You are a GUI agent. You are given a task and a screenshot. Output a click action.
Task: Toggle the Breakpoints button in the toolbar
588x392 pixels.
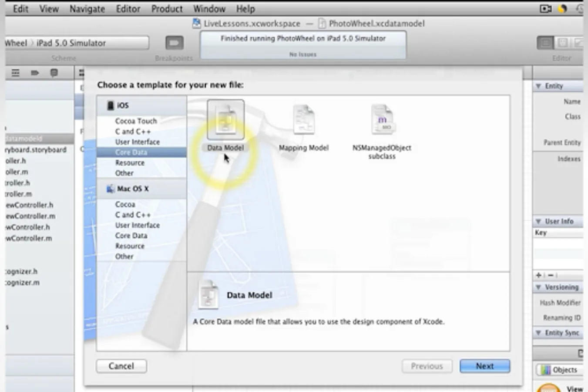(x=174, y=43)
